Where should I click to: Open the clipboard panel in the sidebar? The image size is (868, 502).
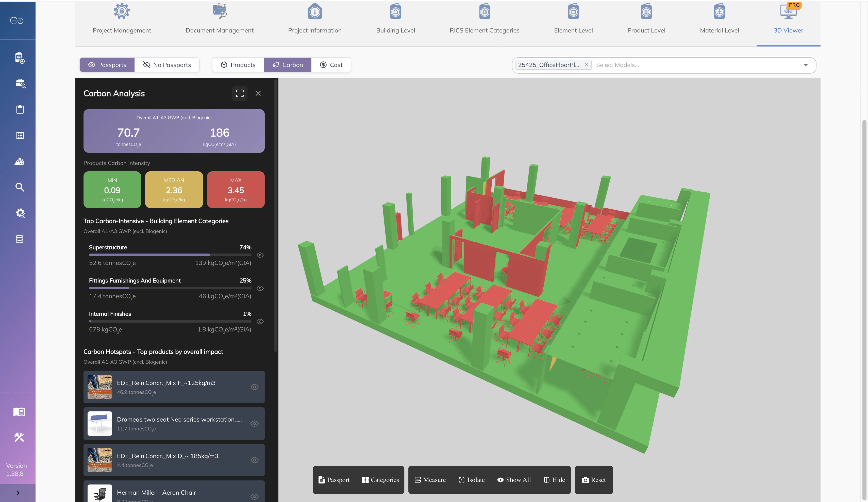click(x=20, y=109)
